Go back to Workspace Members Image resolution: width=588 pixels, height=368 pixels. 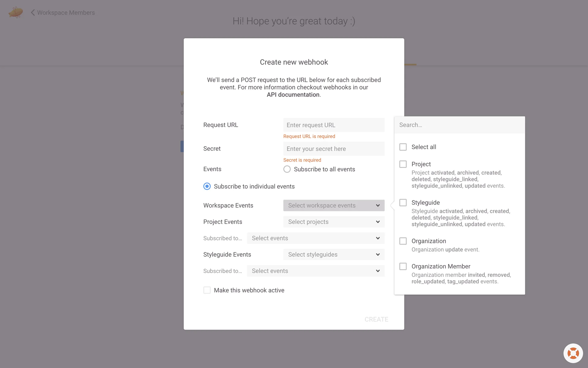pyautogui.click(x=66, y=13)
